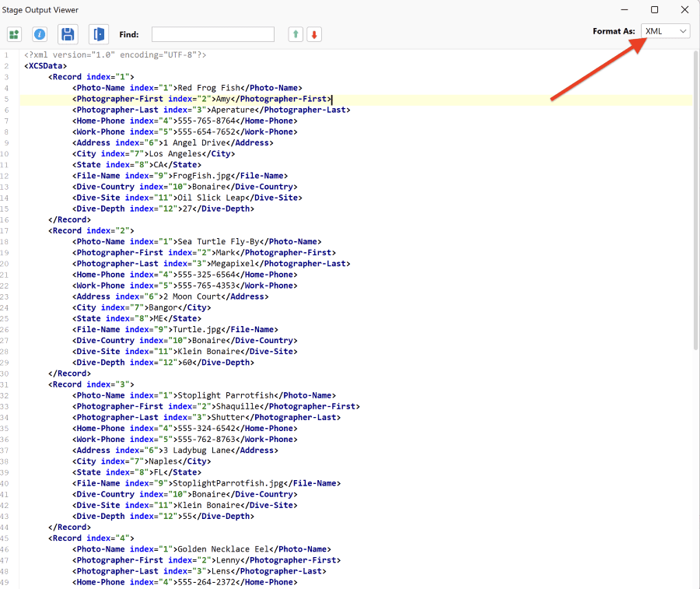Click the Naples City line
The image size is (700, 589).
[142, 461]
